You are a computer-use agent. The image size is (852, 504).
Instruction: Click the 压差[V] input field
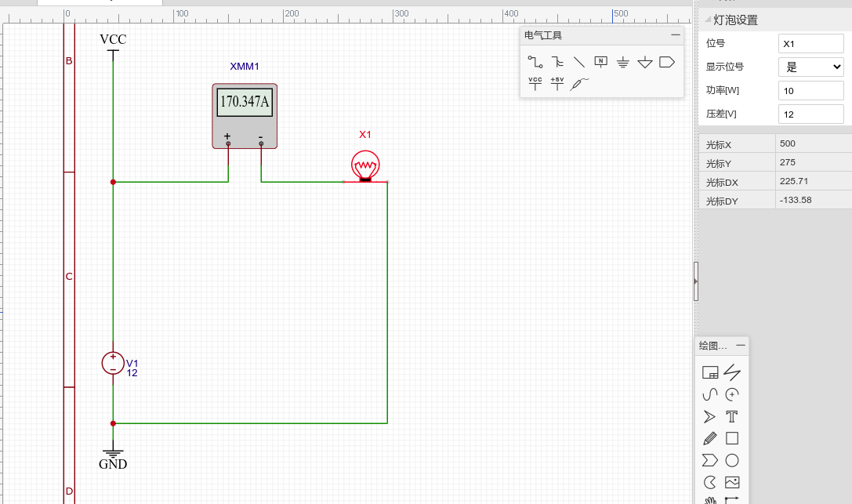point(810,114)
